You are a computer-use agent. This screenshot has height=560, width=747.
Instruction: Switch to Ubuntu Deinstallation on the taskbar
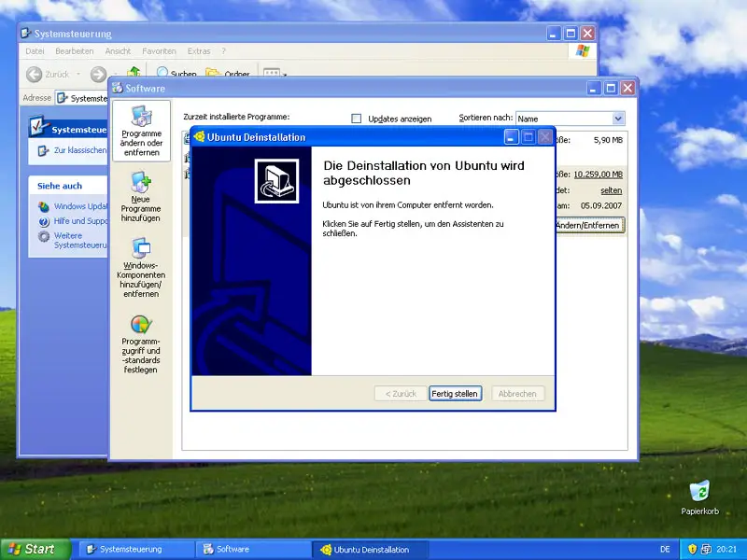pos(370,550)
